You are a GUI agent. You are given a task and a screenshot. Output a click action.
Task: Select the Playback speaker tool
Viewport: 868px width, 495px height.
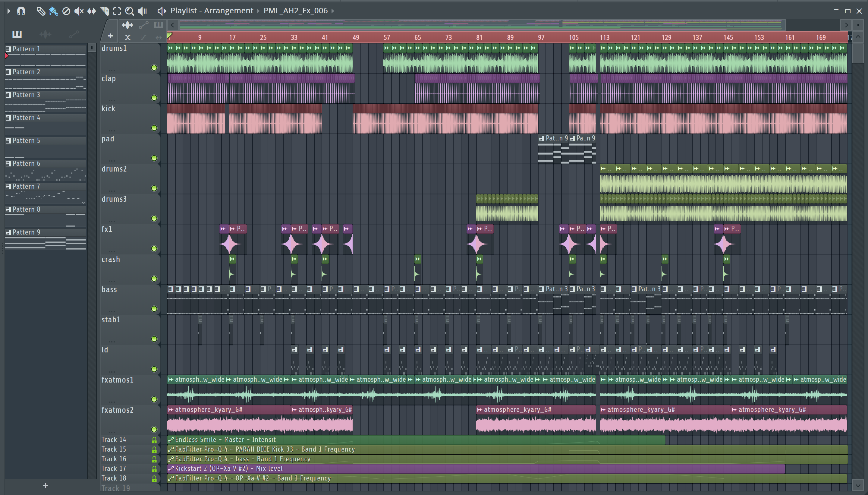(x=142, y=11)
